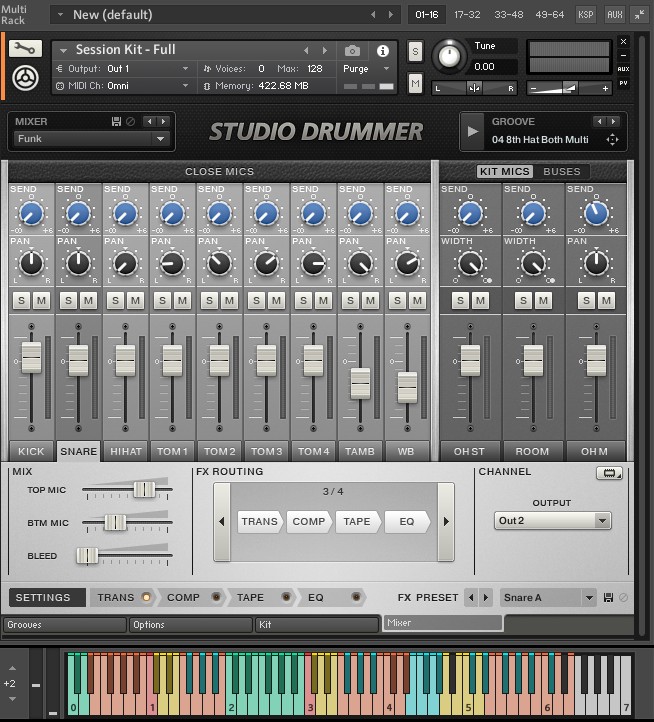Click the KICK channel volume fader
This screenshot has height=722, width=654.
point(31,357)
